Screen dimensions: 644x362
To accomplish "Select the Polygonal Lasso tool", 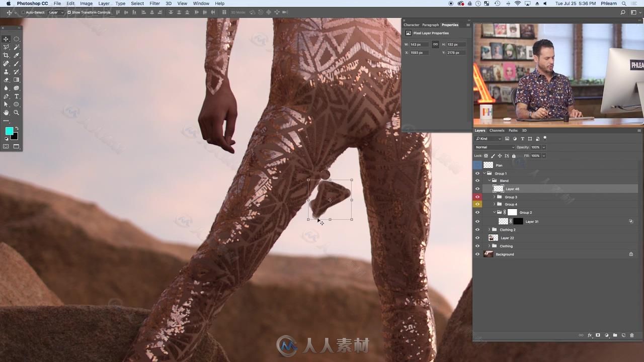I will (6, 47).
